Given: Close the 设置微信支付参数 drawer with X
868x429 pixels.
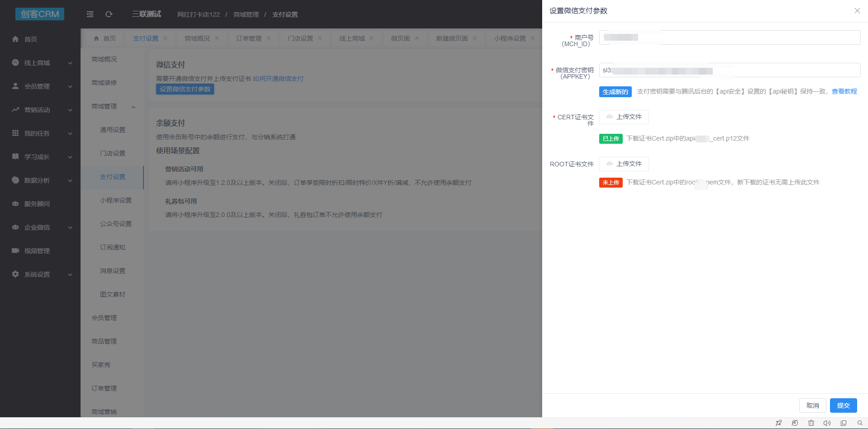Looking at the screenshot, I should (857, 11).
